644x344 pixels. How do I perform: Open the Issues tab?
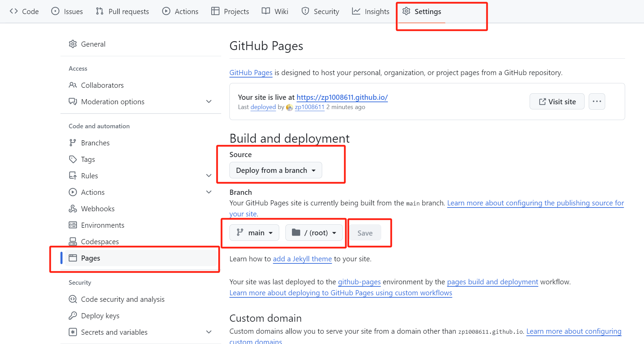coord(67,11)
